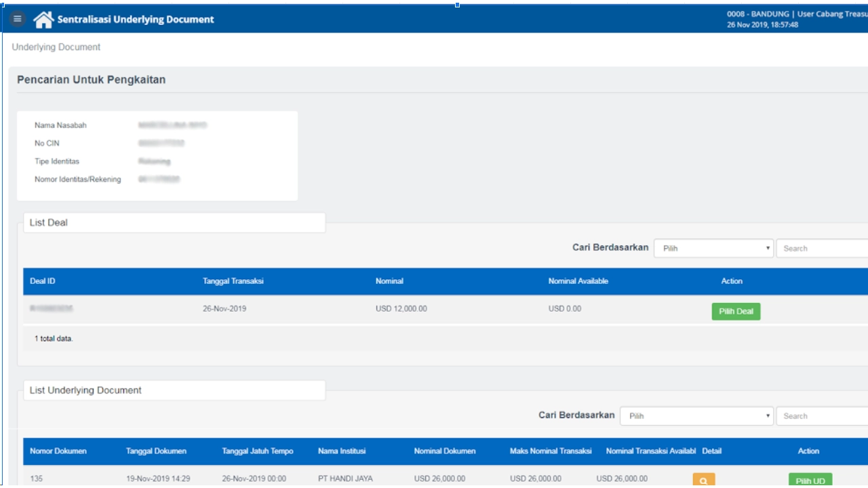
Task: Click the Deal ID column header
Action: 43,281
